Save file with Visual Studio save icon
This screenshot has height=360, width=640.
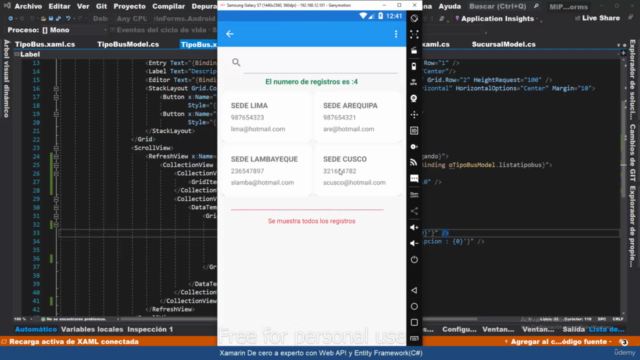[51, 18]
